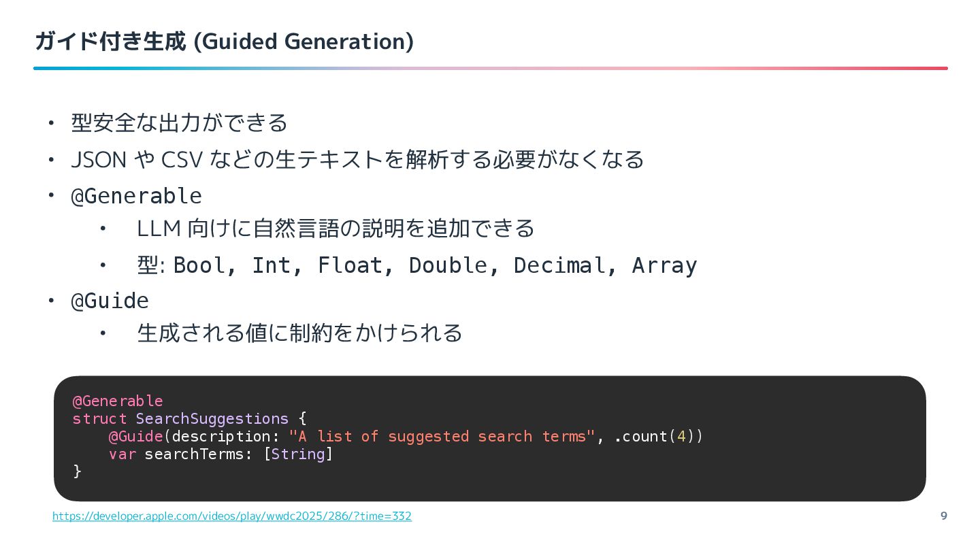Click .count(4) in the code block
This screenshot has width=980, height=551.
655,436
